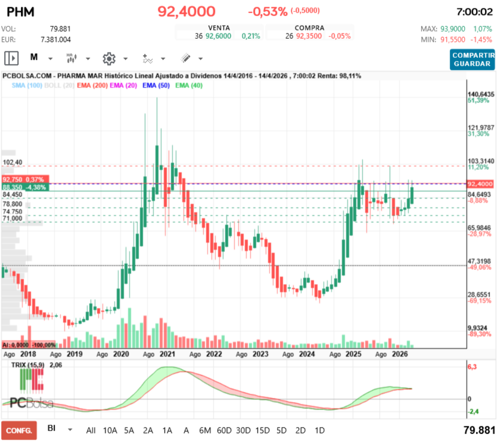This screenshot has width=504, height=443.
Task: Select the add indicator zigzag icon
Action: click(x=147, y=58)
